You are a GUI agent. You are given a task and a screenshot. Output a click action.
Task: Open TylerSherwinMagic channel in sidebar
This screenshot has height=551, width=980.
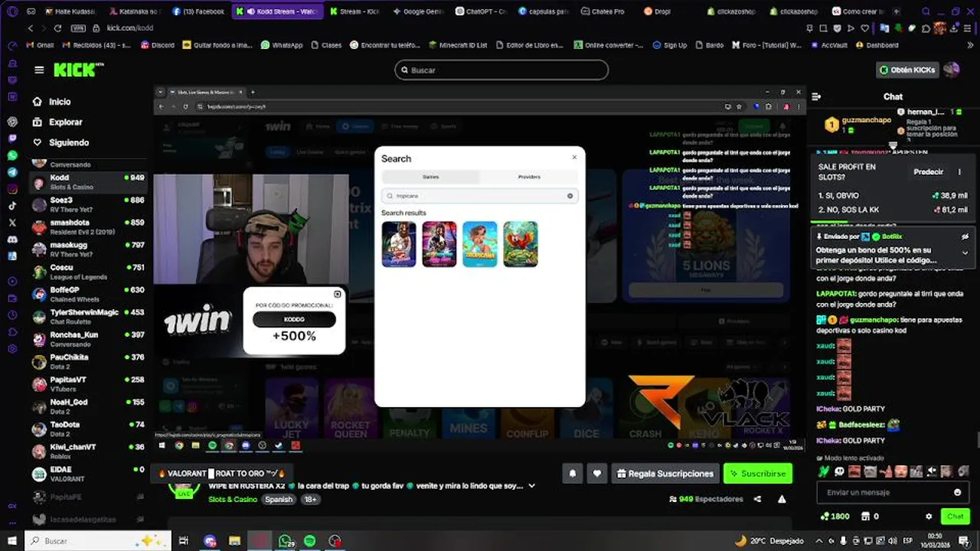(x=88, y=316)
